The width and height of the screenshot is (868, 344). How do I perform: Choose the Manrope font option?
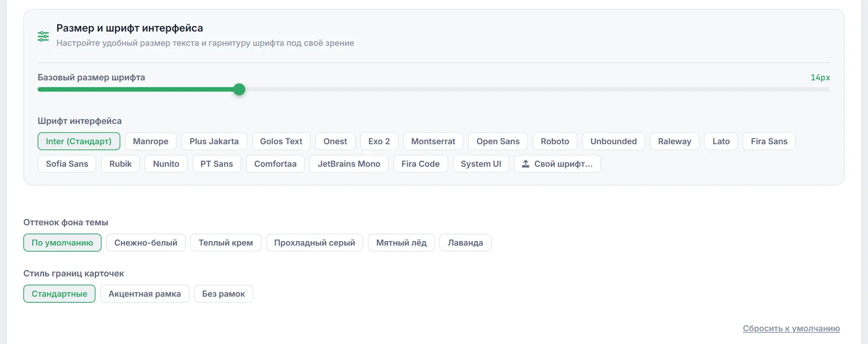click(x=151, y=141)
